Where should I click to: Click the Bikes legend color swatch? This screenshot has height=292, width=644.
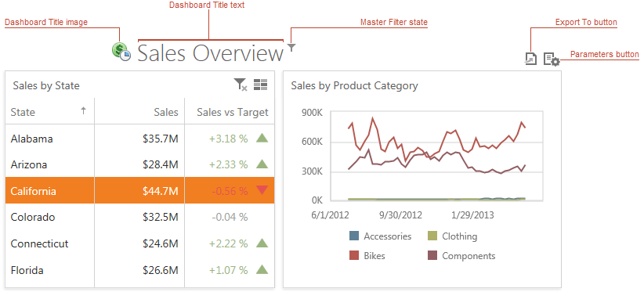tap(354, 255)
